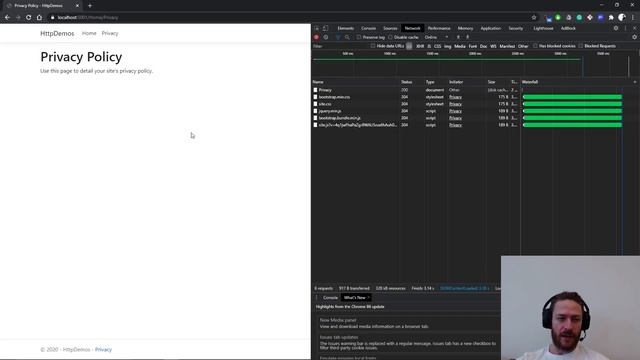Open DevTools settings gear in tab bar

pyautogui.click(x=616, y=28)
